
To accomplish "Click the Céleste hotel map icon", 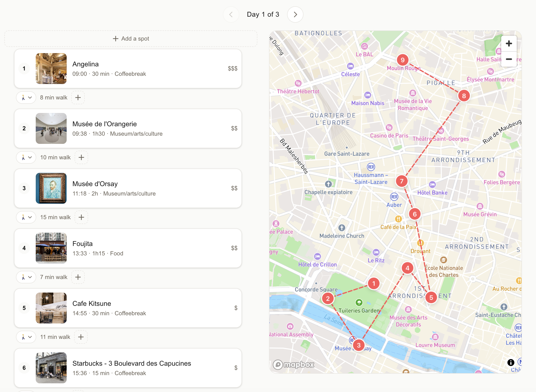I will coord(351,66).
